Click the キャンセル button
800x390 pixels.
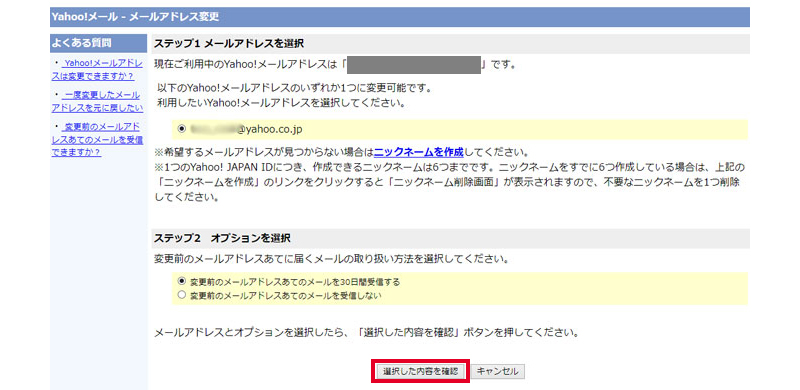click(x=497, y=371)
